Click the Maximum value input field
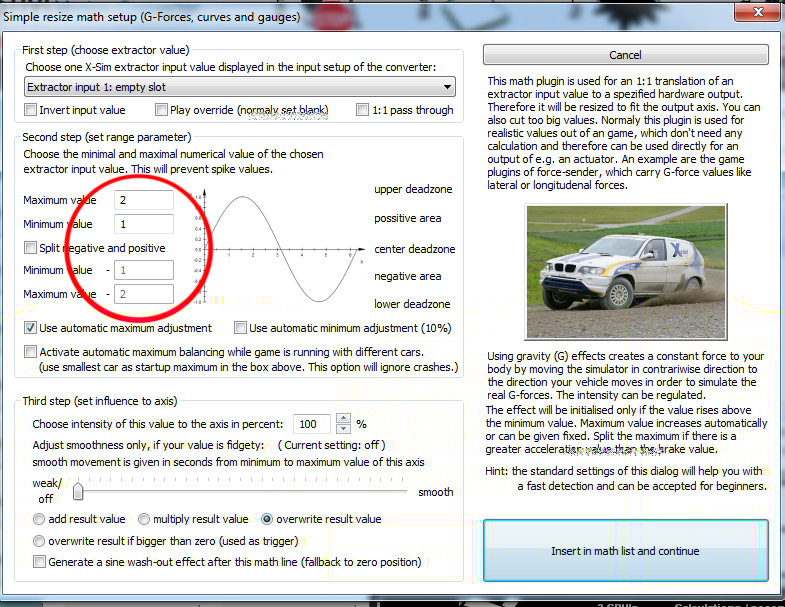The width and height of the screenshot is (785, 607). (x=143, y=200)
